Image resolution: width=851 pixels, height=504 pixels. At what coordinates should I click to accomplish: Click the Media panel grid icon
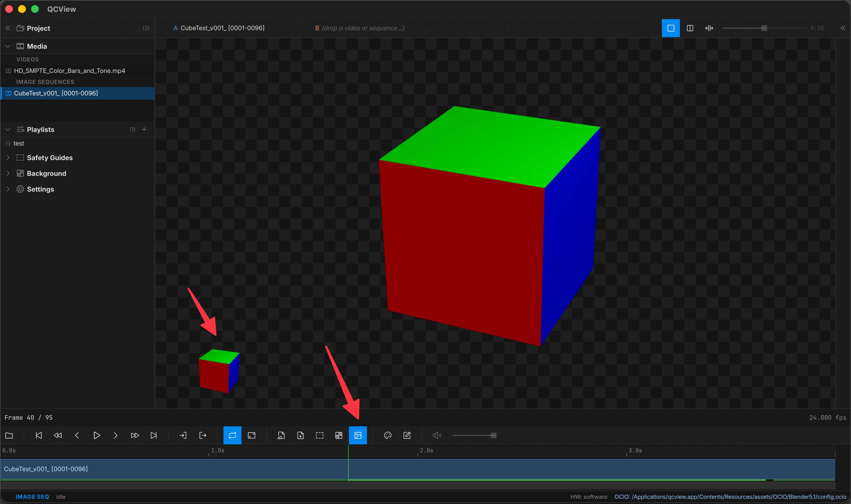(20, 46)
